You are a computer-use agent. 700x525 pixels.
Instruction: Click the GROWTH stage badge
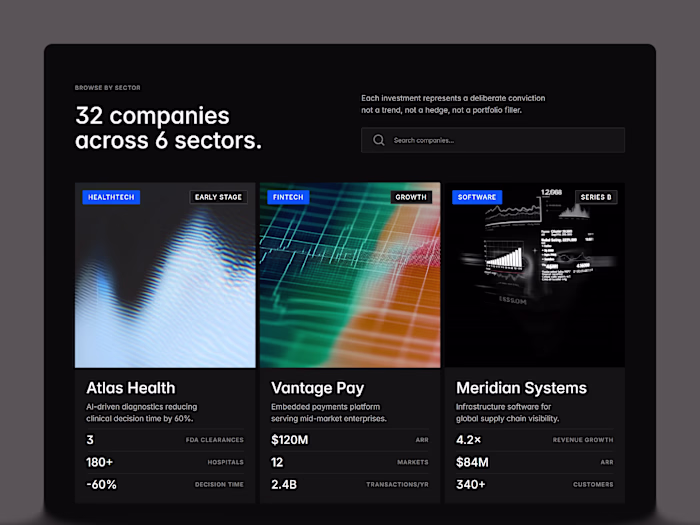[411, 197]
